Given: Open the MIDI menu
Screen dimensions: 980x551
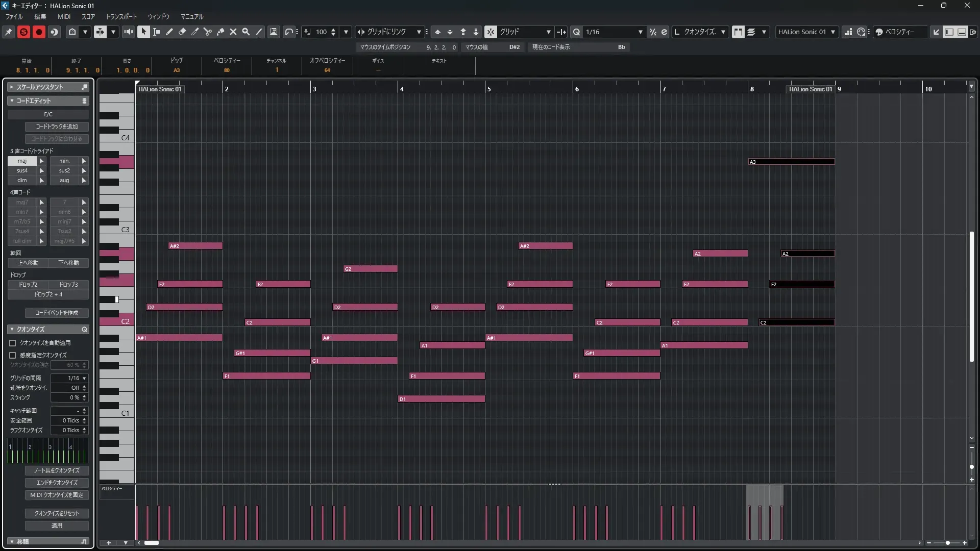Looking at the screenshot, I should pyautogui.click(x=64, y=16).
